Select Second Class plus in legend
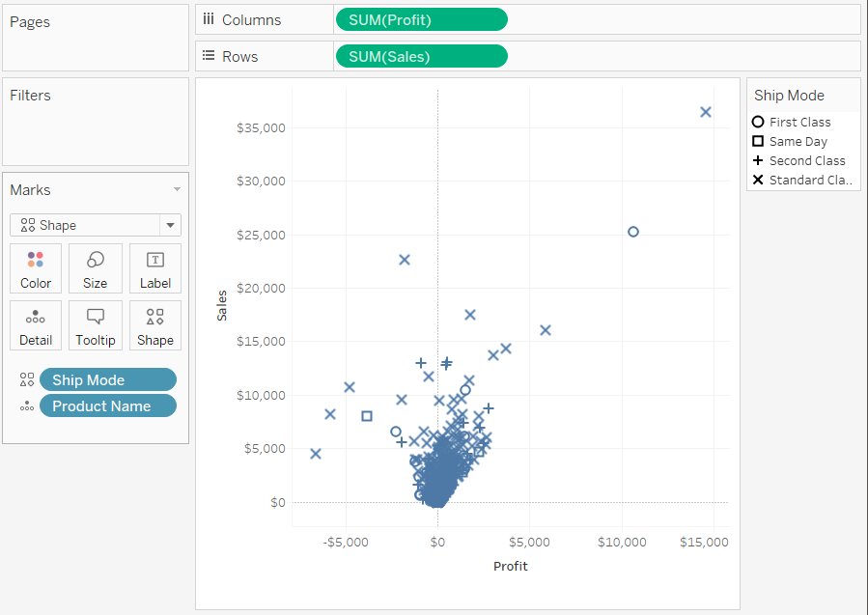Image resolution: width=868 pixels, height=615 pixels. click(x=758, y=160)
